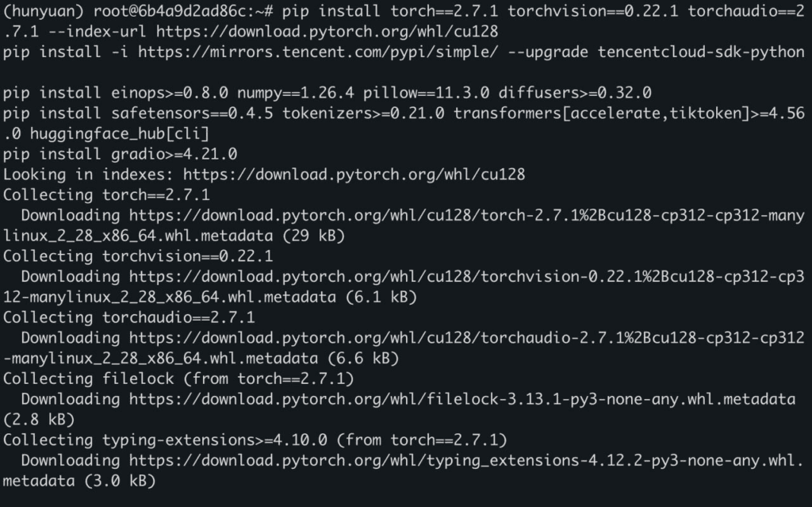This screenshot has height=507, width=812.
Task: Open the torch 2.7.1 wheel download link
Action: (x=466, y=215)
